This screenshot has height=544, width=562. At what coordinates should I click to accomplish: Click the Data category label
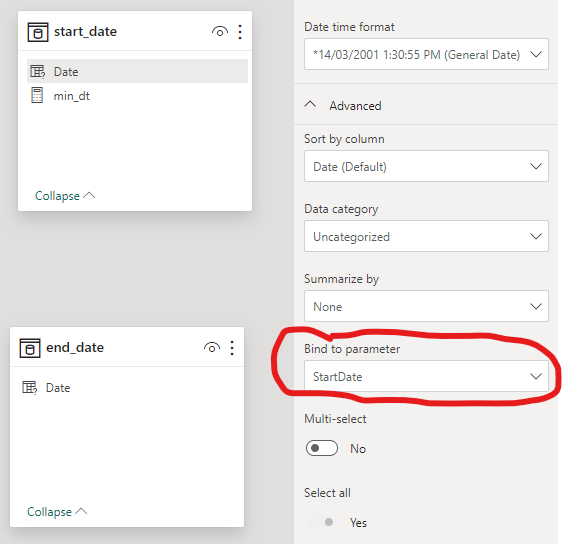[341, 209]
